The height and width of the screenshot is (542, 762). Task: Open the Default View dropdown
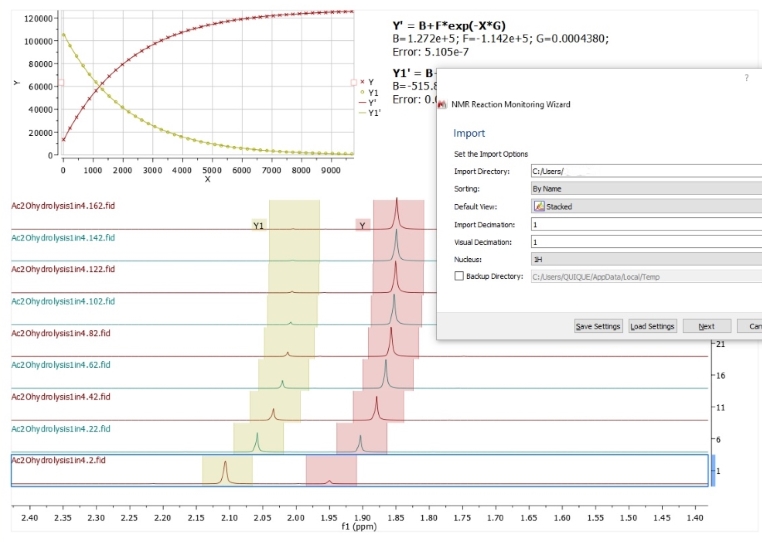click(645, 206)
